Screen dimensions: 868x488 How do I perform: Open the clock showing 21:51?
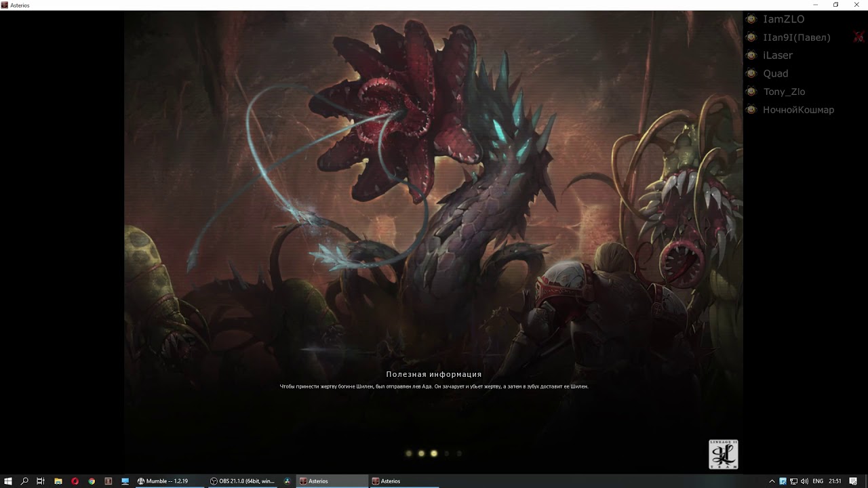coord(835,481)
